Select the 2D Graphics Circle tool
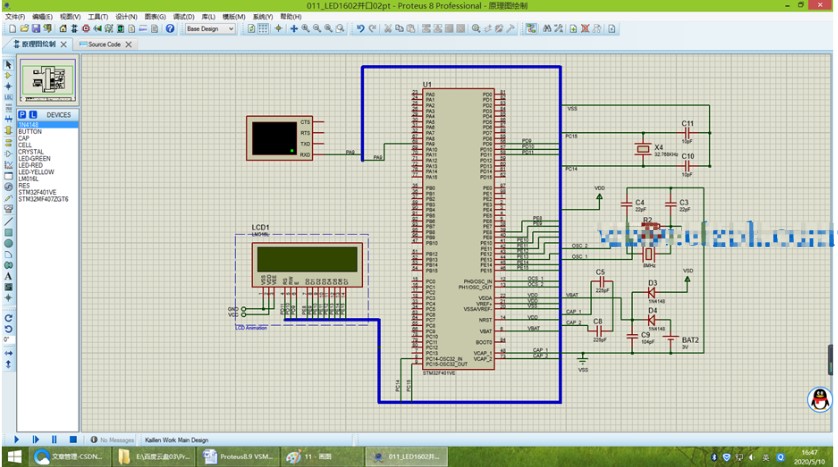This screenshot has height=467, width=838. (x=8, y=243)
